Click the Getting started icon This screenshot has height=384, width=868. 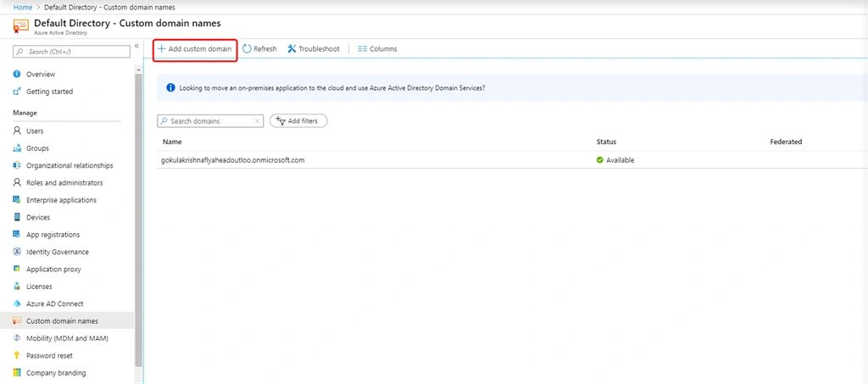[17, 92]
